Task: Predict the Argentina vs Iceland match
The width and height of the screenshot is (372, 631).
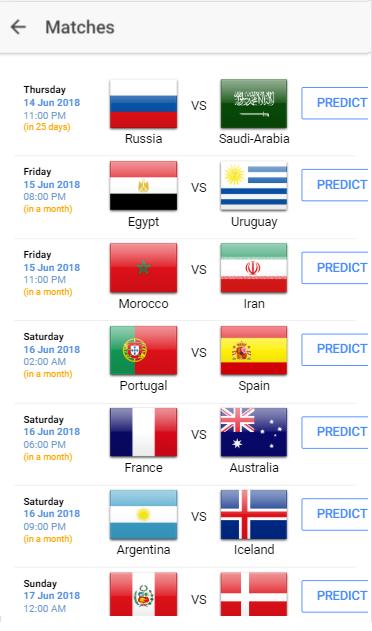Action: click(336, 514)
